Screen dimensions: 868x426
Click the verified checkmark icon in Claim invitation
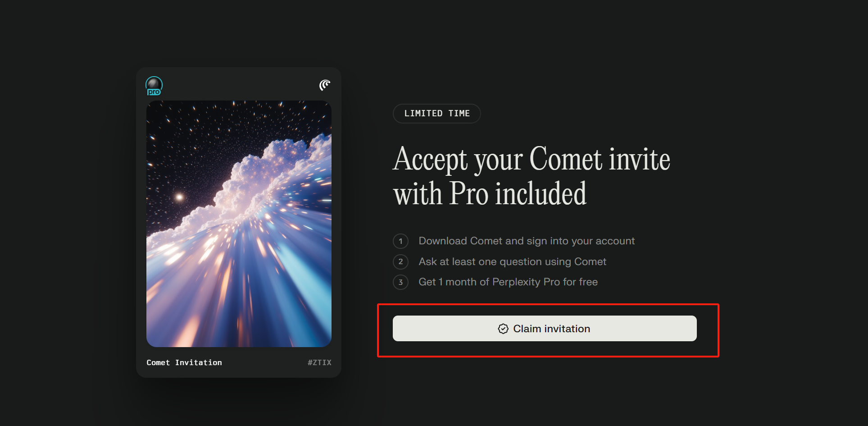pos(503,329)
